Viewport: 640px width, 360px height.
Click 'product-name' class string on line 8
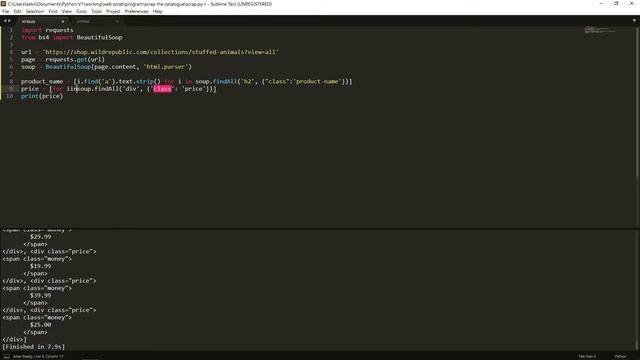point(317,81)
